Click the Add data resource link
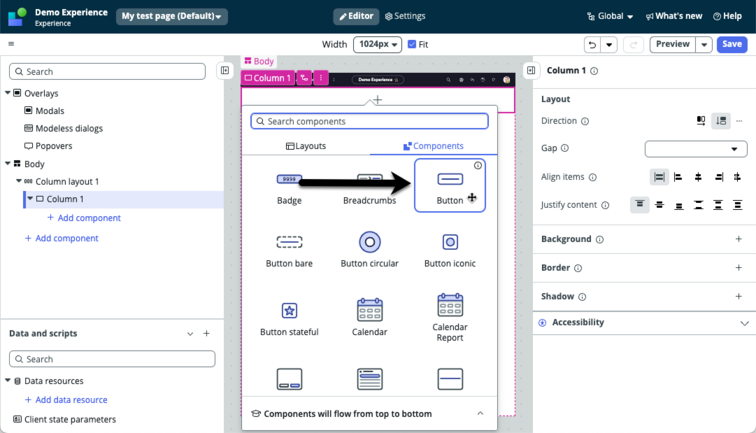This screenshot has width=756, height=433. pos(66,400)
